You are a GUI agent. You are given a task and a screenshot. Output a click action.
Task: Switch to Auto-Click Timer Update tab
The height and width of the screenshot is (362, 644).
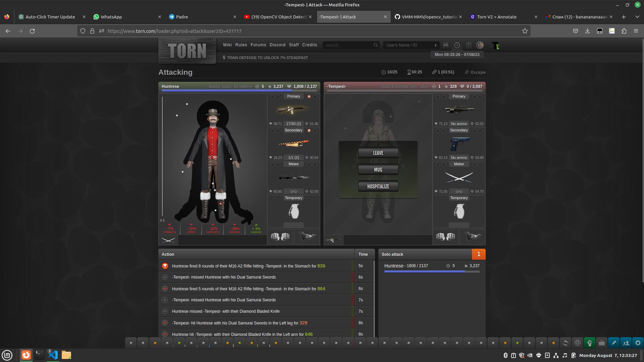[x=52, y=17]
